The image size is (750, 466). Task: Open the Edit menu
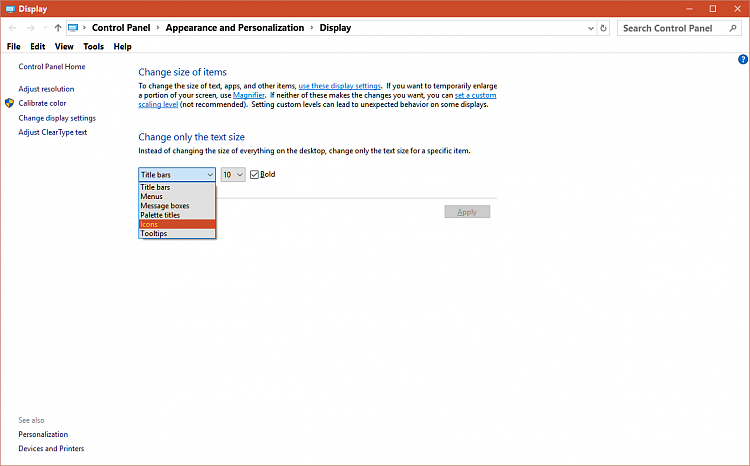coord(37,46)
